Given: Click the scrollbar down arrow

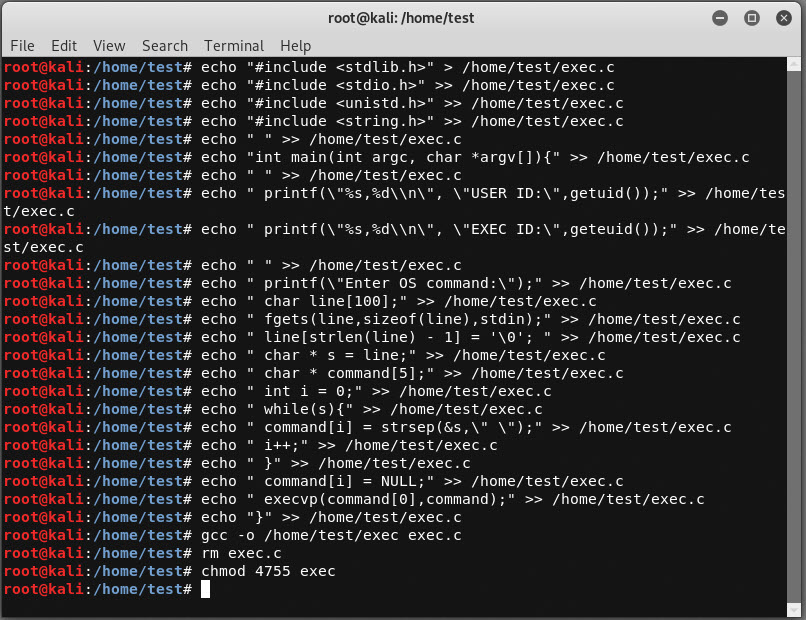Looking at the screenshot, I should 794,610.
